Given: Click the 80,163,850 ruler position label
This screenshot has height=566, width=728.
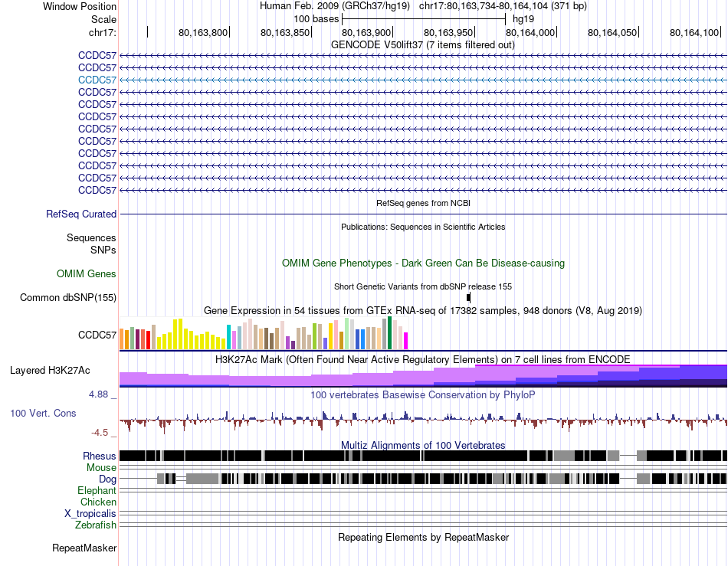Looking at the screenshot, I should [284, 32].
